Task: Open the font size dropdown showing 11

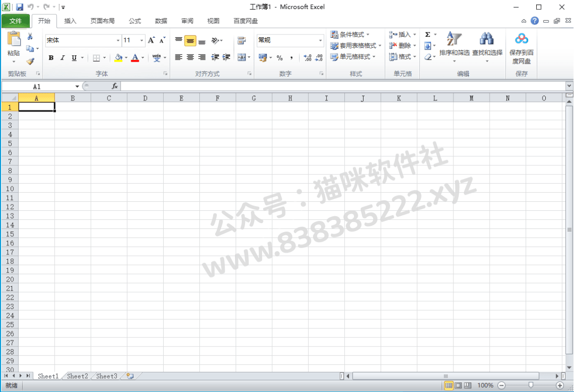Action: coord(142,40)
